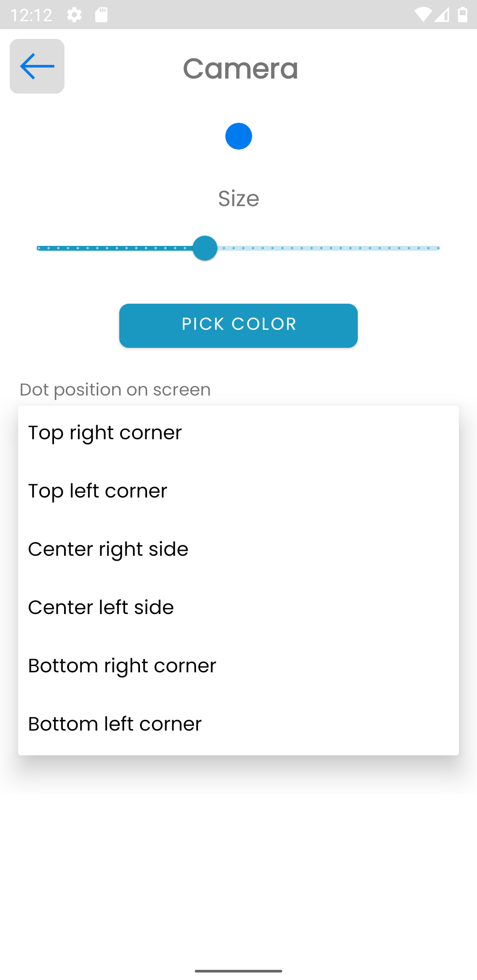Select Center left side position
Screen dimensions: 477x980
pyautogui.click(x=101, y=607)
